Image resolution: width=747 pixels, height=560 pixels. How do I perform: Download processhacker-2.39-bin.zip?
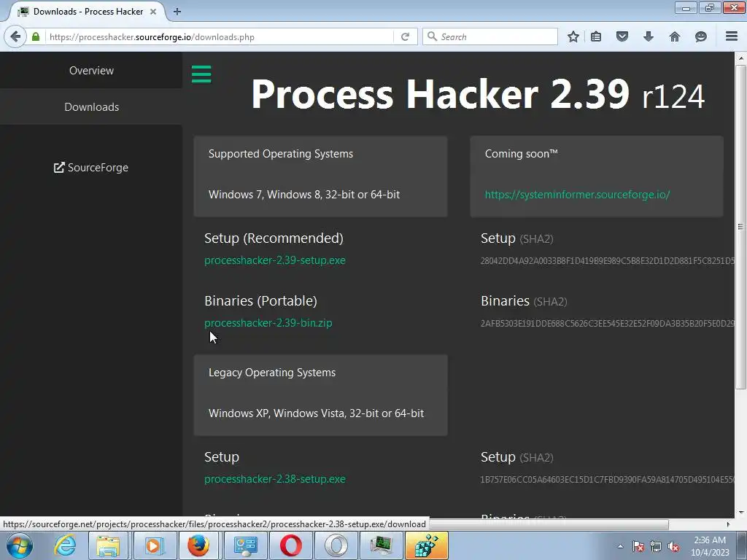pyautogui.click(x=268, y=323)
